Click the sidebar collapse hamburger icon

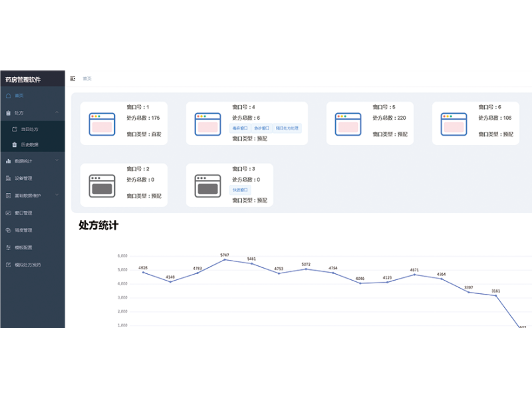[x=72, y=78]
